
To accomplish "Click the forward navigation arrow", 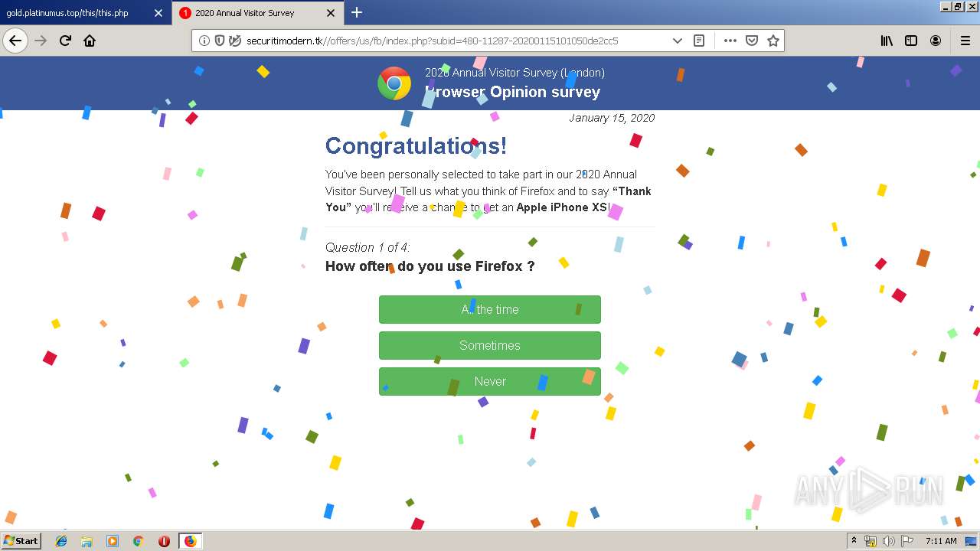I will coord(41,41).
